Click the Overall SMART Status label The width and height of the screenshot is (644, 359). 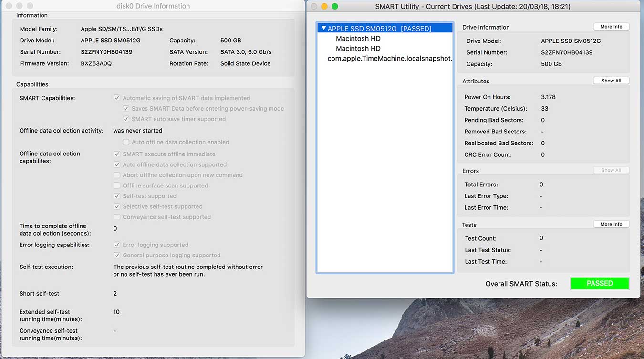pos(521,284)
